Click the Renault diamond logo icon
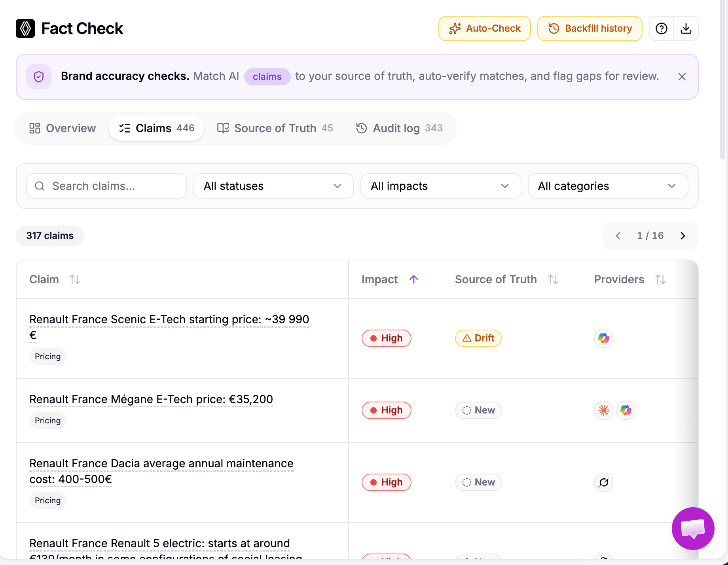Viewport: 728px width, 565px height. tap(25, 28)
